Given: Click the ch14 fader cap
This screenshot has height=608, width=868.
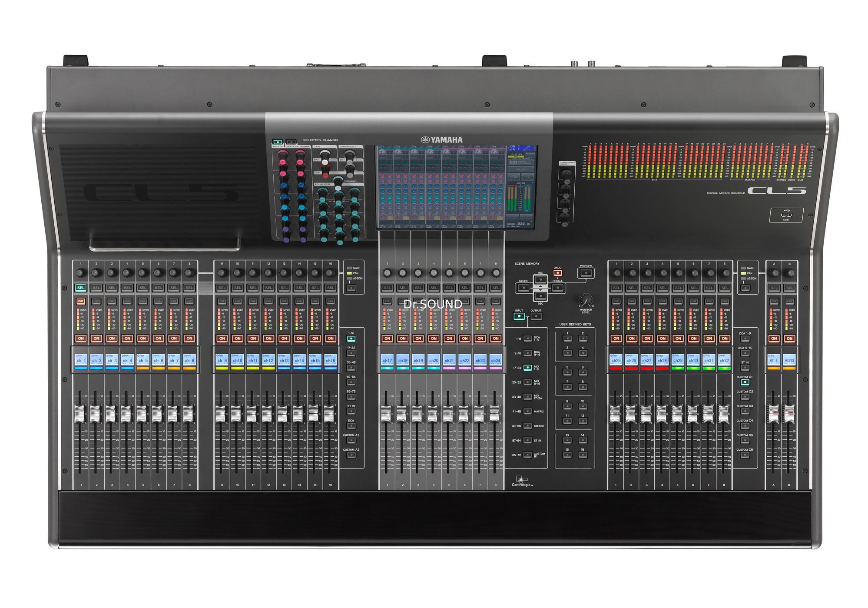Looking at the screenshot, I should (298, 414).
